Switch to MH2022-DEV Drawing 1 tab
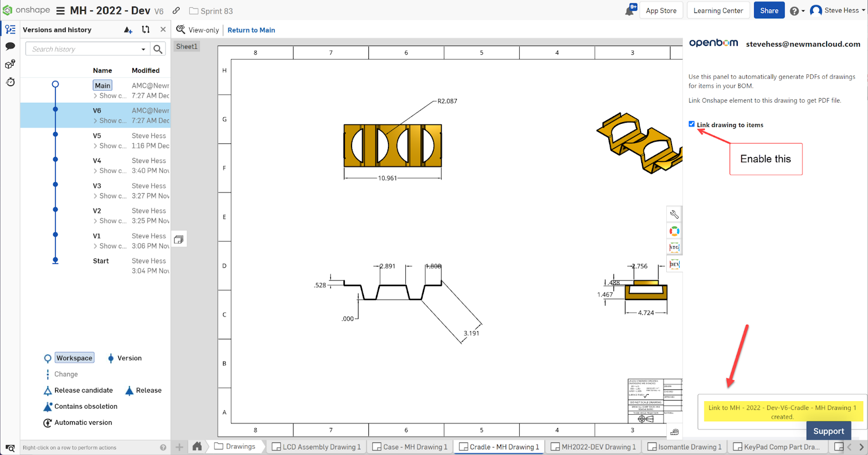Screen dimensions: 868x455 point(593,447)
